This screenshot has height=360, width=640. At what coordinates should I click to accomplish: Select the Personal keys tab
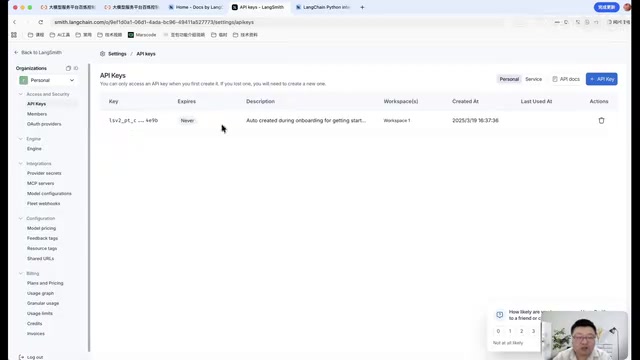509,79
